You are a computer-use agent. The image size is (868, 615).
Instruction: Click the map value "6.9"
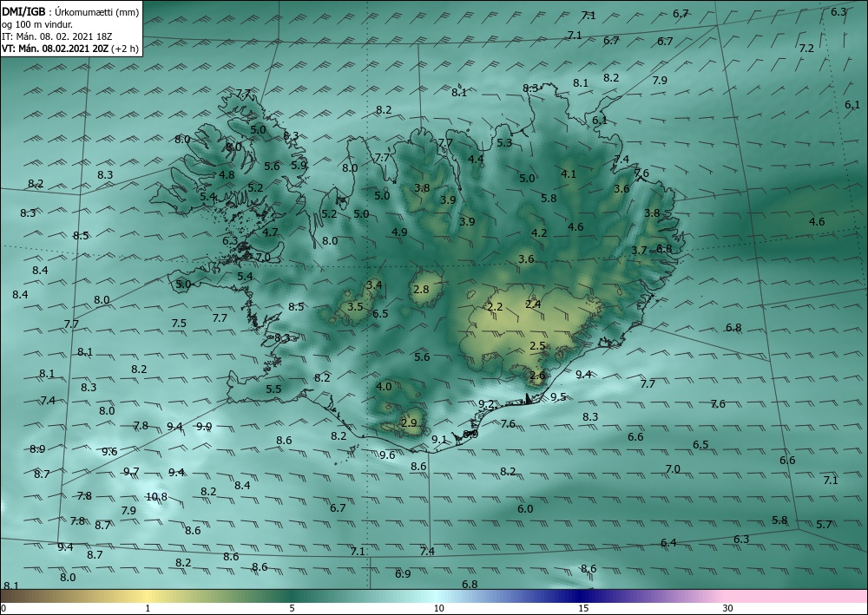[x=403, y=573]
